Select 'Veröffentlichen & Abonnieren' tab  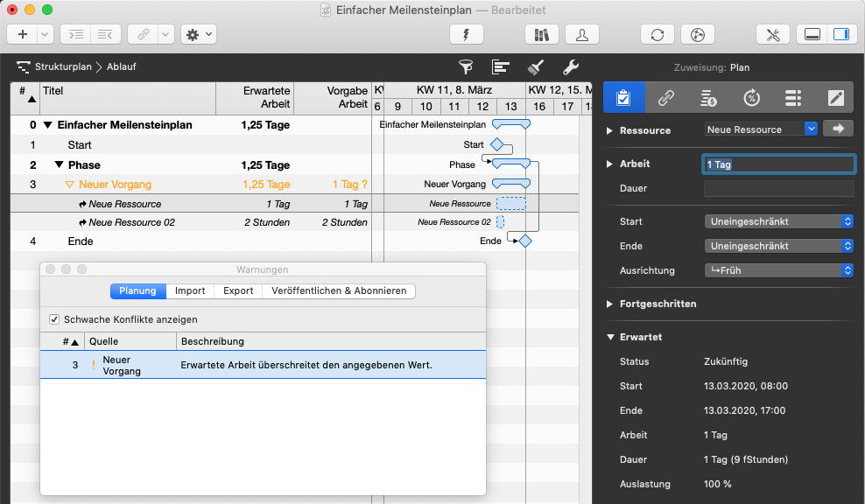point(339,290)
